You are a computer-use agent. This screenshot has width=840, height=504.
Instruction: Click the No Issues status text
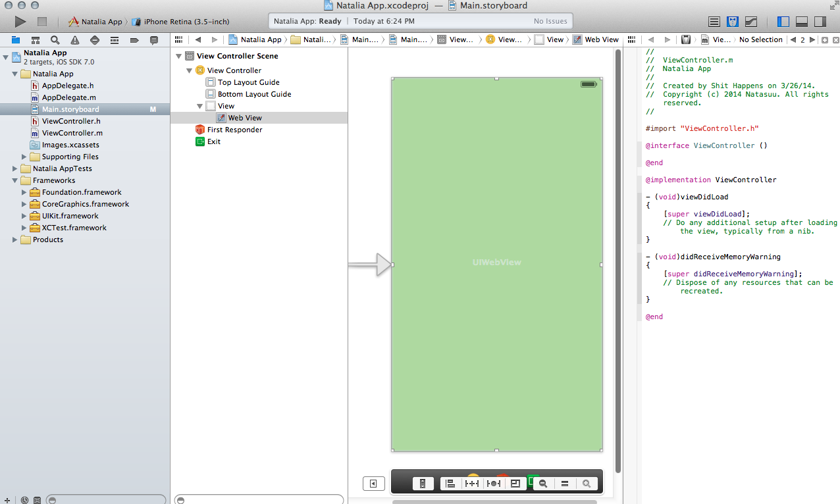coord(550,21)
